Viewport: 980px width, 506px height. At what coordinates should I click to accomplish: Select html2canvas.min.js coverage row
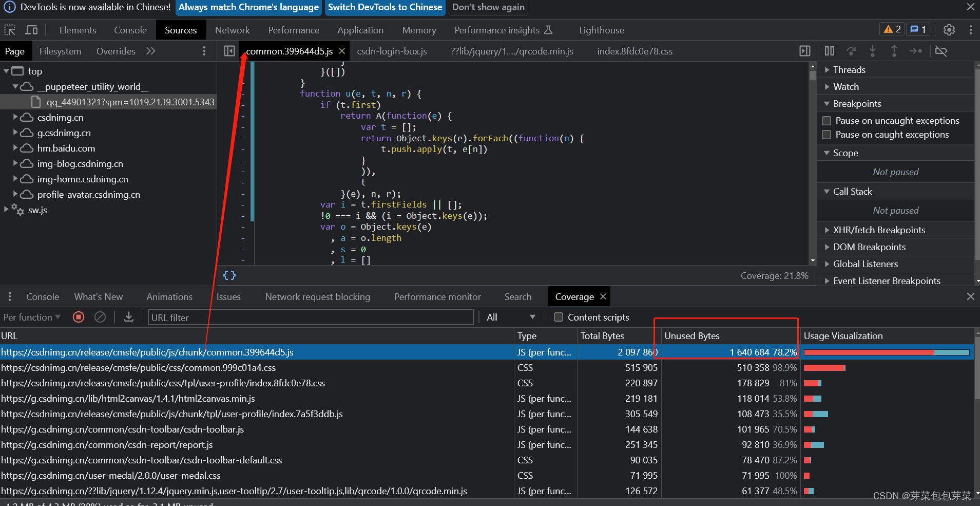coord(487,398)
